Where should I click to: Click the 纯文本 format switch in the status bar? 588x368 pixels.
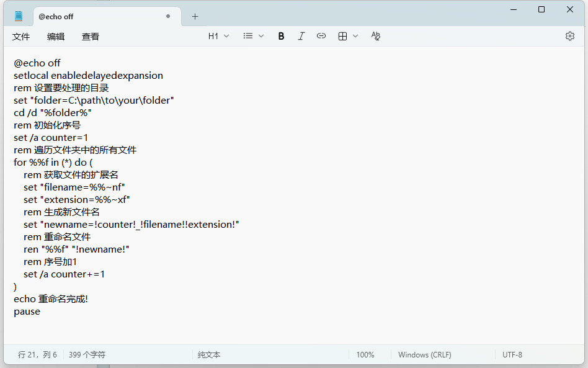click(209, 355)
